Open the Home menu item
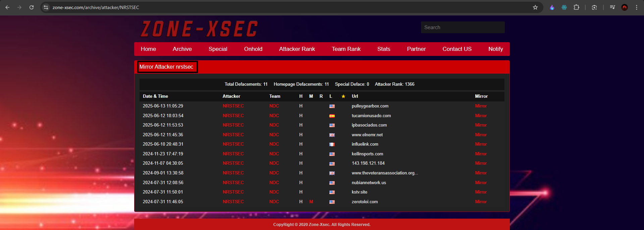644x230 pixels. coord(148,49)
